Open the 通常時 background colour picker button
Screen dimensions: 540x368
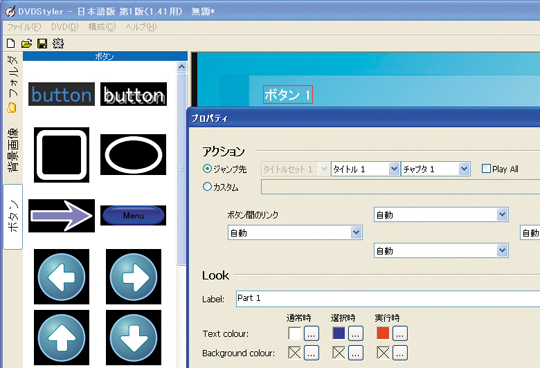[x=311, y=353]
